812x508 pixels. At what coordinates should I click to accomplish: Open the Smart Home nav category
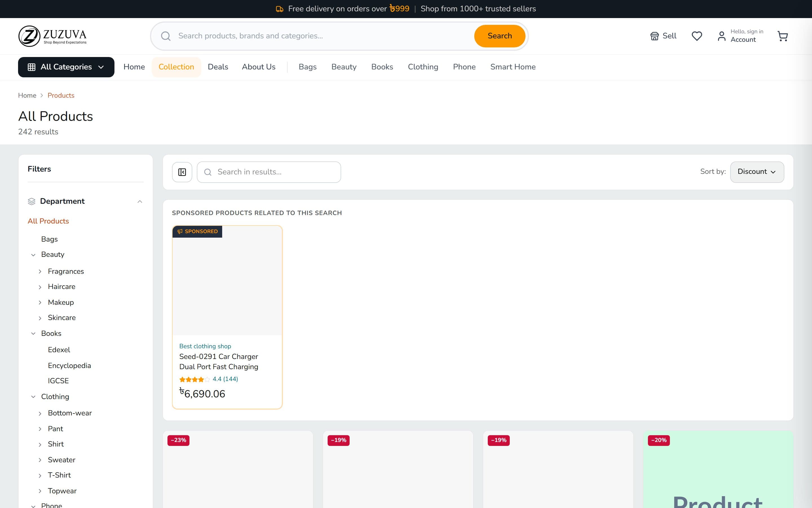[x=513, y=67]
